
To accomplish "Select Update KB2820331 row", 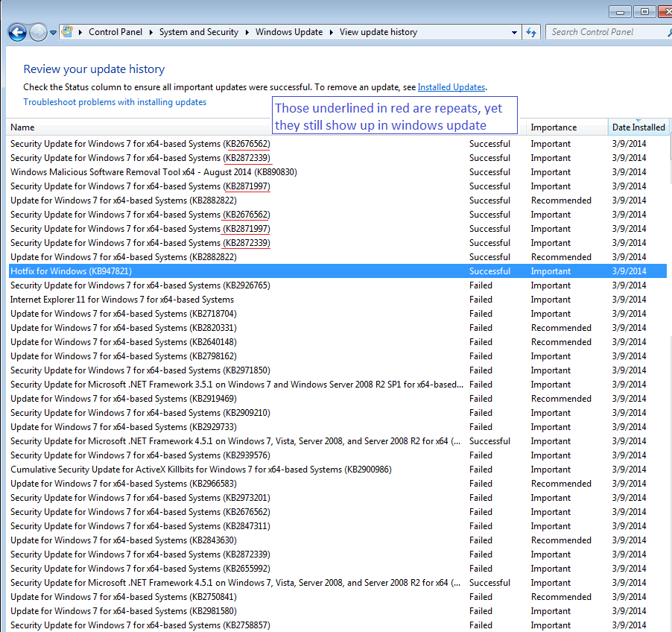I will pyautogui.click(x=337, y=328).
